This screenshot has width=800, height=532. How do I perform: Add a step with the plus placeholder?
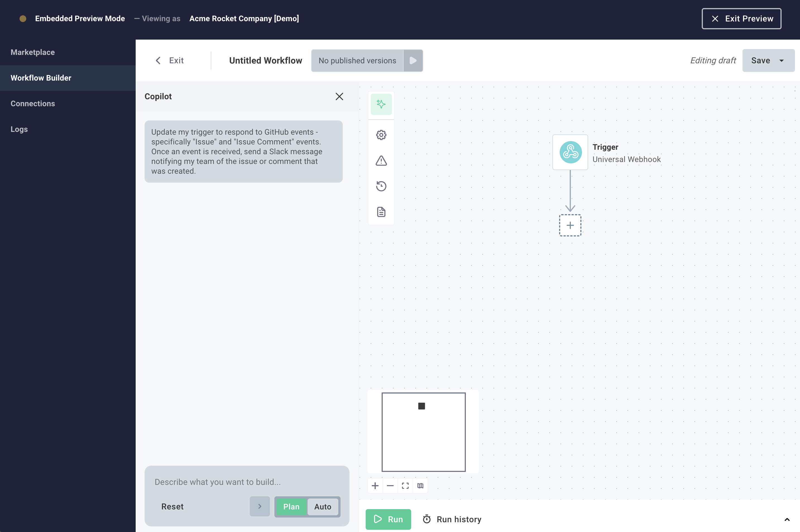pyautogui.click(x=570, y=225)
